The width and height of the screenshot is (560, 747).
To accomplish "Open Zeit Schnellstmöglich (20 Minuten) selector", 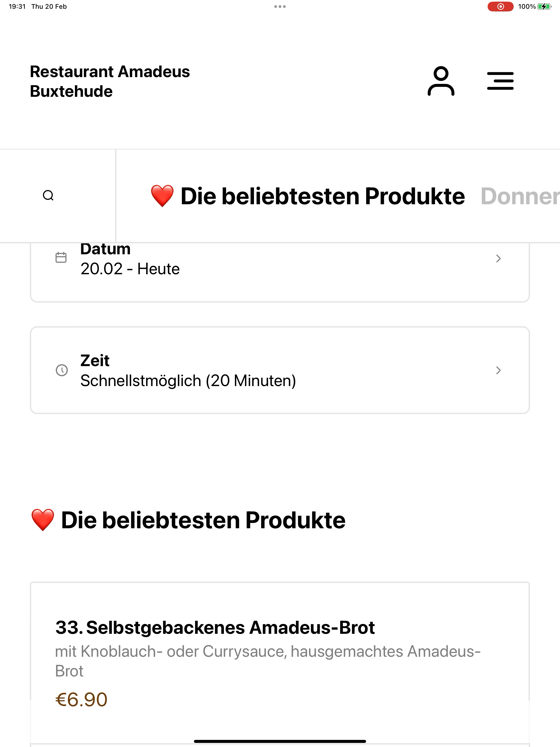I will [280, 370].
